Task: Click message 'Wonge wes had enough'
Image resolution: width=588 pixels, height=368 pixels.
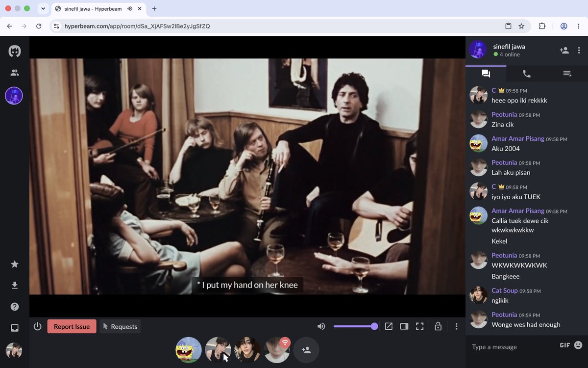Action: [526, 324]
